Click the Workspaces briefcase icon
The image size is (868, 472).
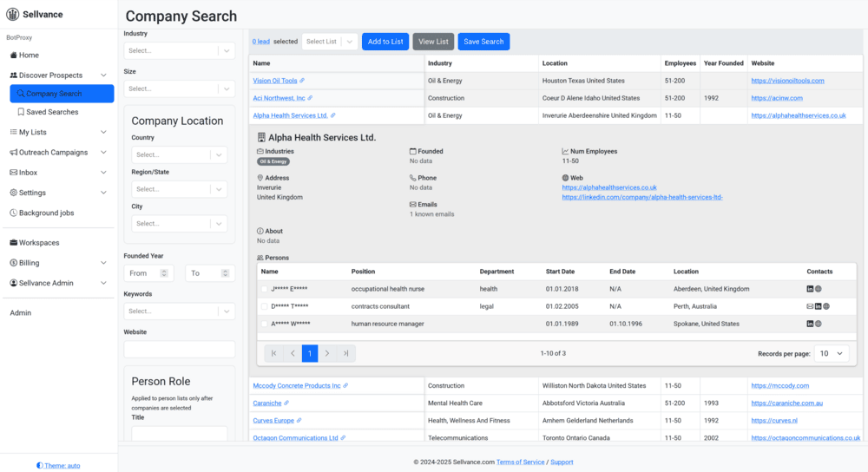[13, 243]
